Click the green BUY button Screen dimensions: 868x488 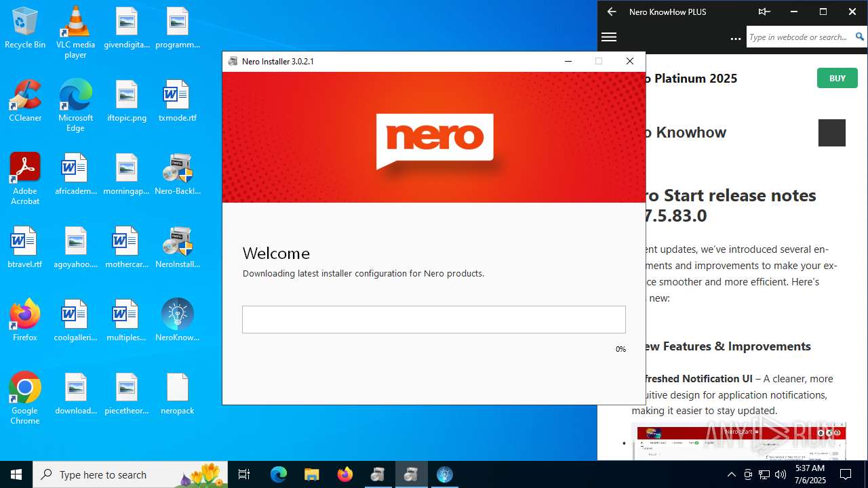(x=837, y=78)
